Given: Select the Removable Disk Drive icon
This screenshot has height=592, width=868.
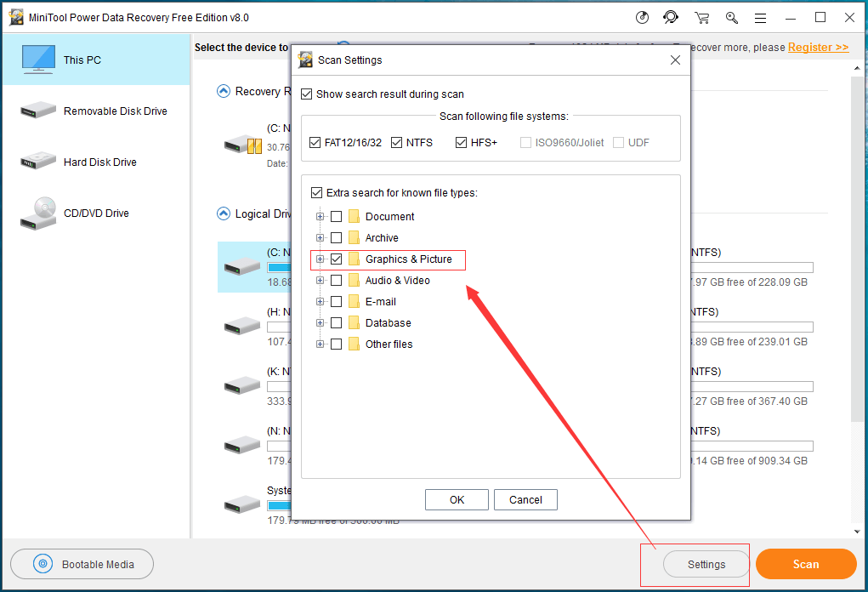Looking at the screenshot, I should click(x=38, y=111).
